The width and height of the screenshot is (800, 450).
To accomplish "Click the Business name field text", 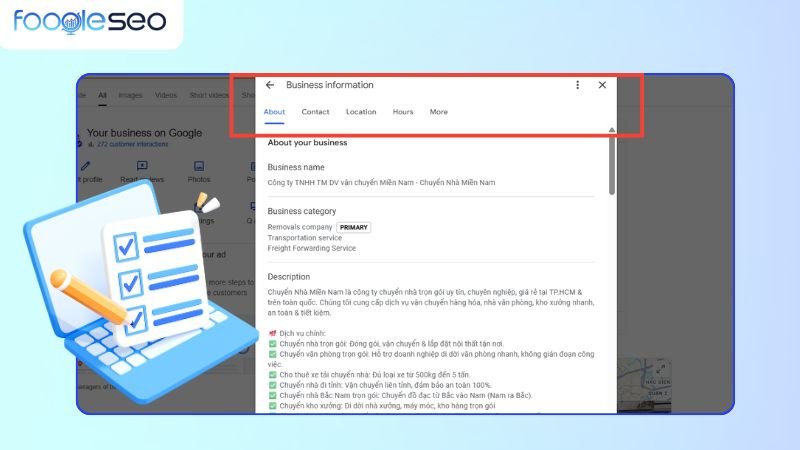I will [x=381, y=183].
